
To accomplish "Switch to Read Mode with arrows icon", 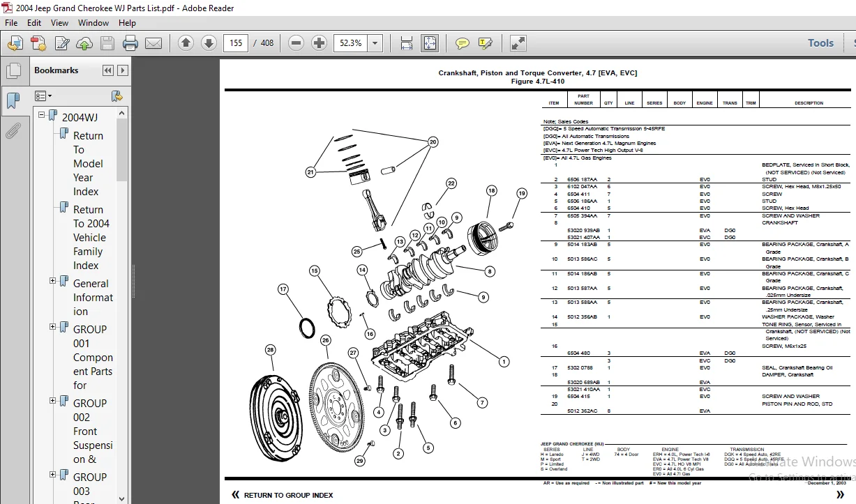I will coord(518,43).
